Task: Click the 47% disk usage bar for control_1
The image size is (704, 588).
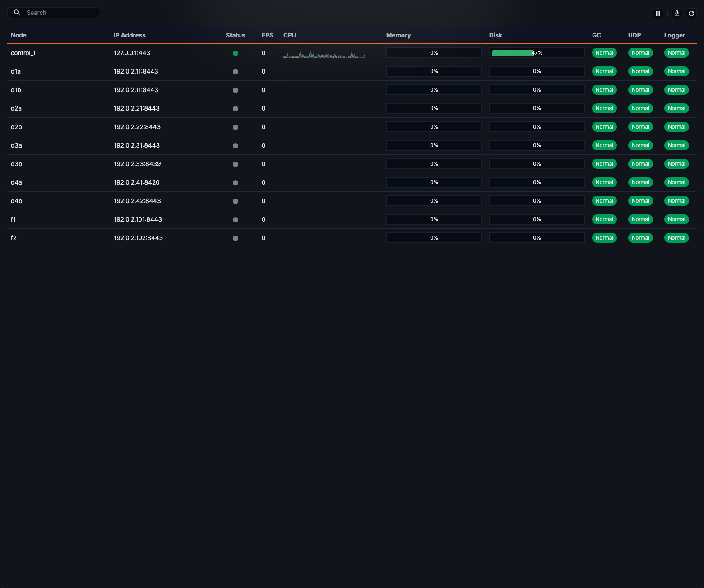Action: (537, 53)
